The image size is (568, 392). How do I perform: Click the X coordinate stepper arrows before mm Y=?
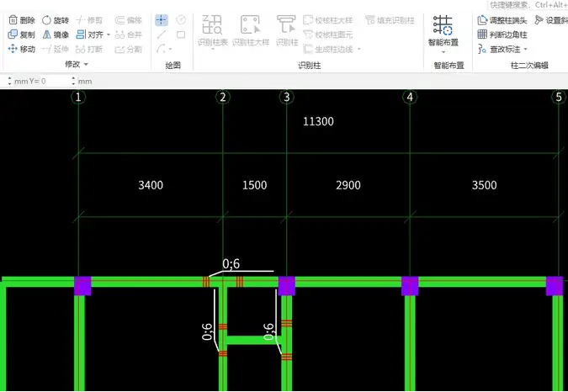(x=10, y=81)
